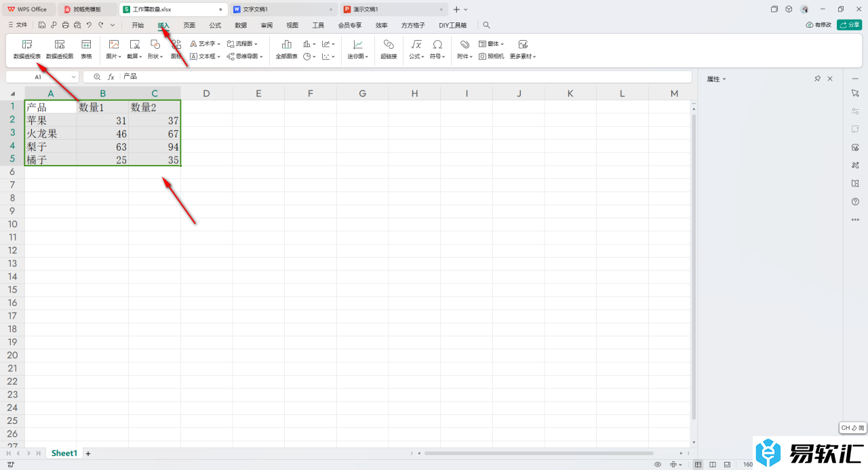This screenshot has height=470, width=868.
Task: Click the ribbon search magnifier icon
Action: click(486, 25)
